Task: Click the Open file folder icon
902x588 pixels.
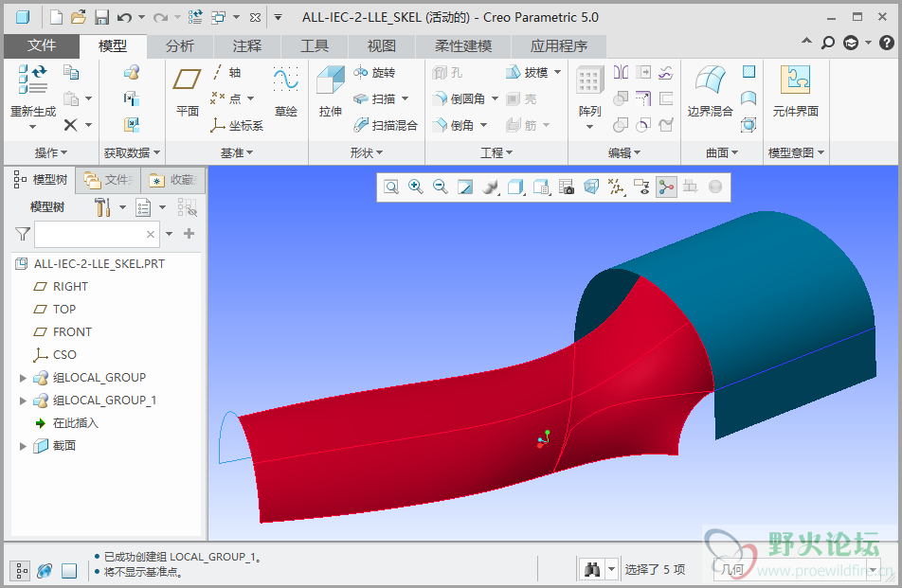Action: click(x=79, y=17)
